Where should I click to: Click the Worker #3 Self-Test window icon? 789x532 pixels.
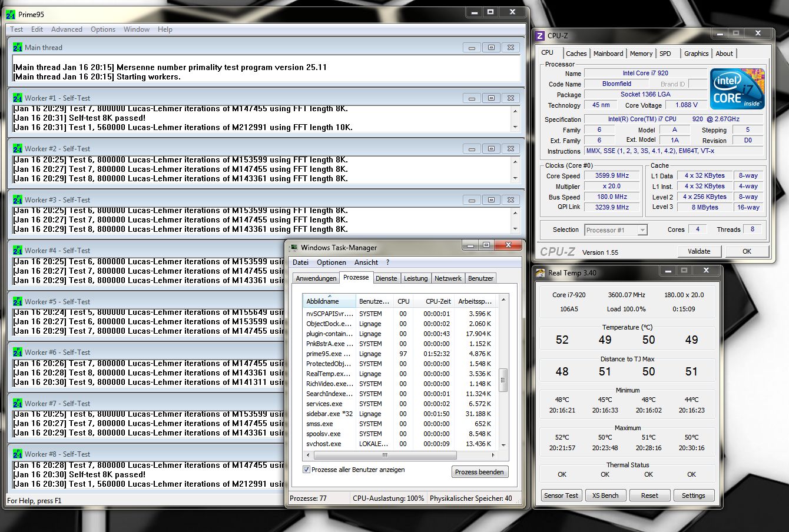(18, 199)
